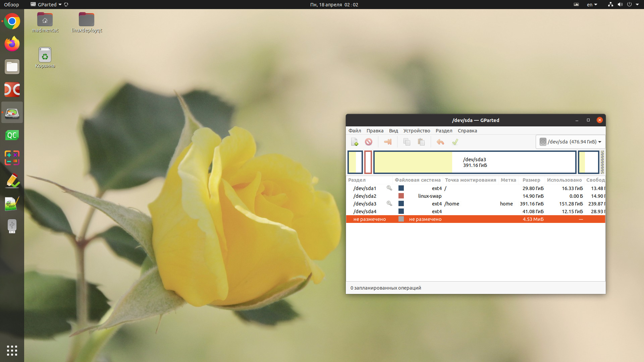Viewport: 644px width, 362px height.
Task: Select the /dev/sda1 block in disk map
Action: click(355, 162)
